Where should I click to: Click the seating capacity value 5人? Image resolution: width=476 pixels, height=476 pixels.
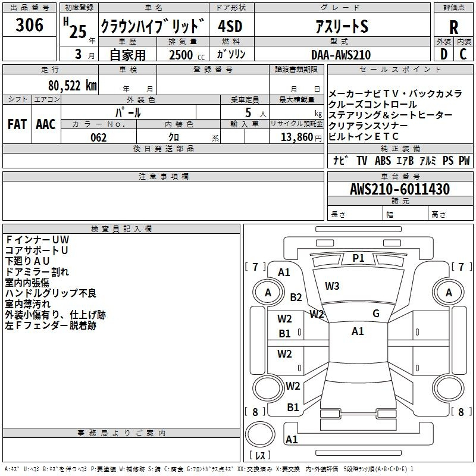tap(256, 113)
